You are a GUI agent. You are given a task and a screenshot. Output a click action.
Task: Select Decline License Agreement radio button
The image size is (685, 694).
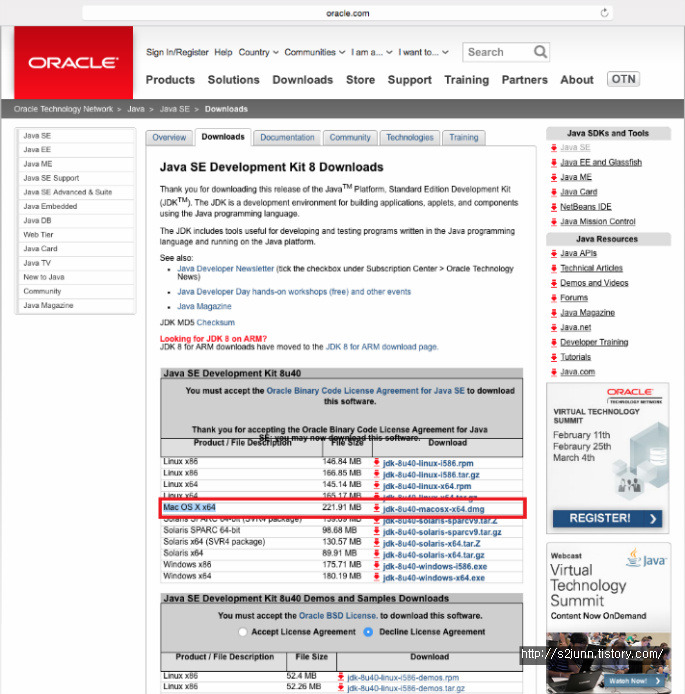(368, 632)
